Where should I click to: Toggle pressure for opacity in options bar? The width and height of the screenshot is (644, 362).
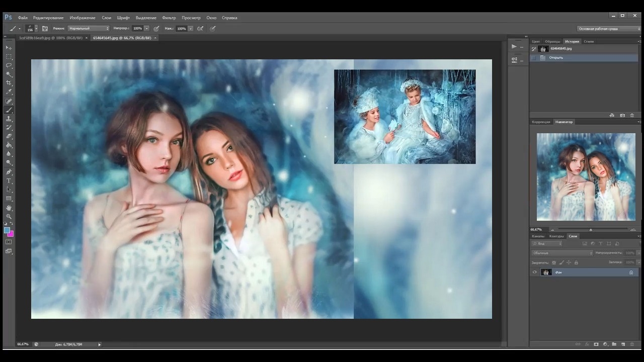click(156, 29)
